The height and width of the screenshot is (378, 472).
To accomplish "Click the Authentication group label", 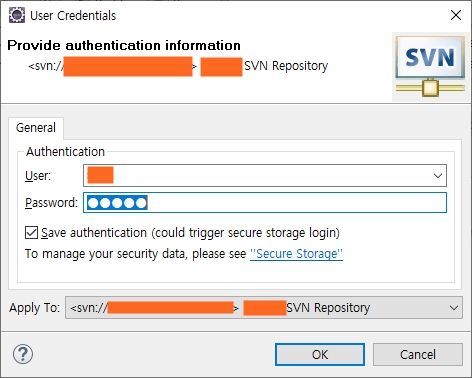I will pyautogui.click(x=66, y=152).
